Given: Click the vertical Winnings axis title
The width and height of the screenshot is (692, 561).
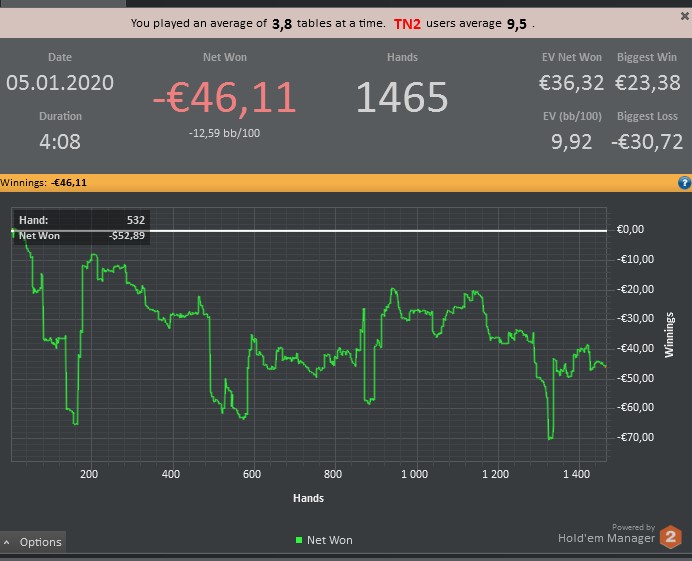Looking at the screenshot, I should coord(669,335).
